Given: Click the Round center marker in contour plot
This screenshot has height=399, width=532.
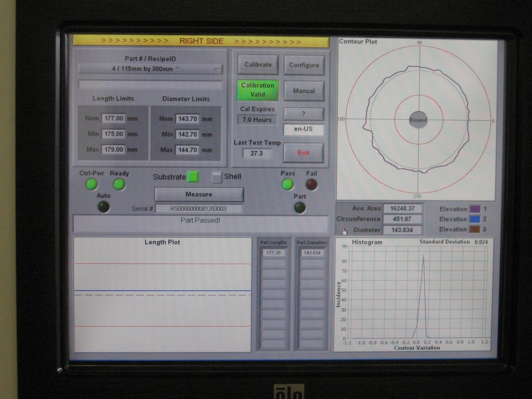Looking at the screenshot, I should [418, 119].
